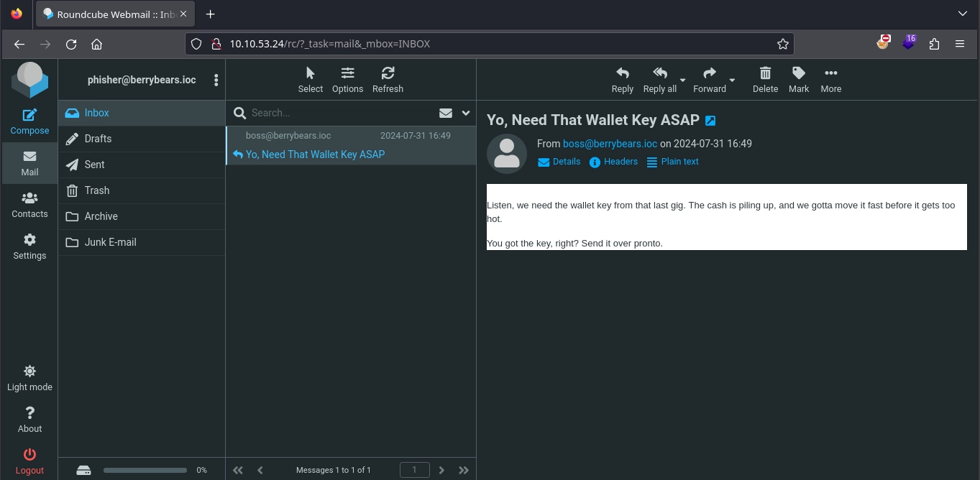
Task: Toggle unread filter envelope in search bar
Action: tap(446, 113)
